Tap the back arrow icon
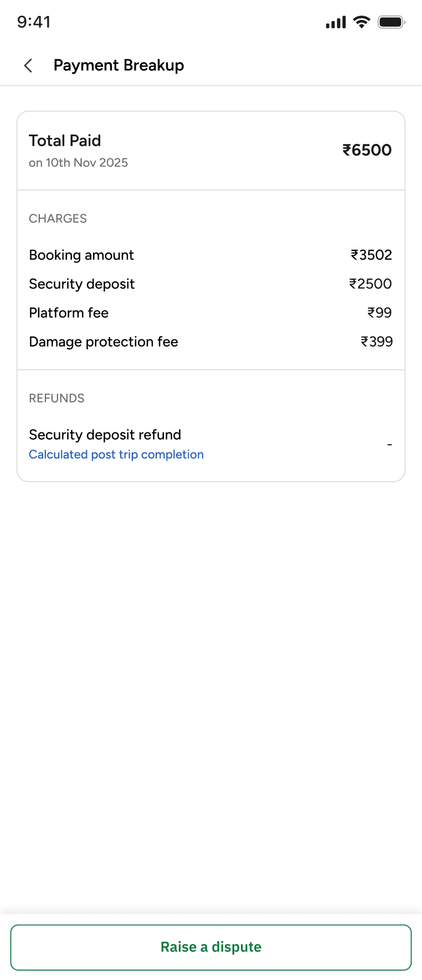422x980 pixels. pyautogui.click(x=28, y=66)
